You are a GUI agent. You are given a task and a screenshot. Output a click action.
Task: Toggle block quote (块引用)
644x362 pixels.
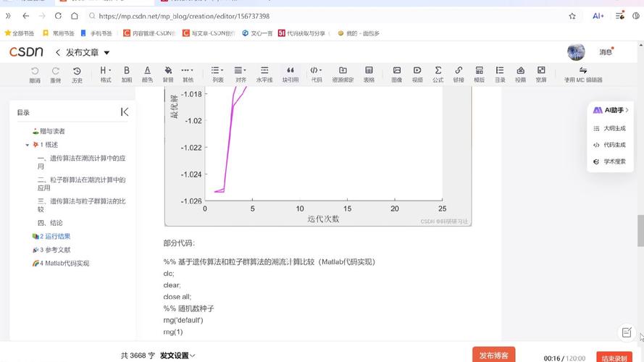coord(290,75)
